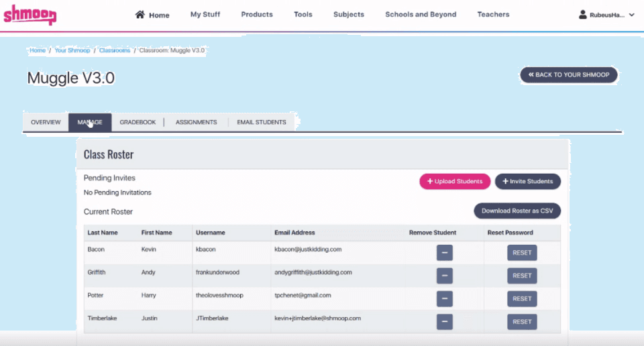Follow the Your Shmoop breadcrumb link
This screenshot has width=644, height=346.
72,50
